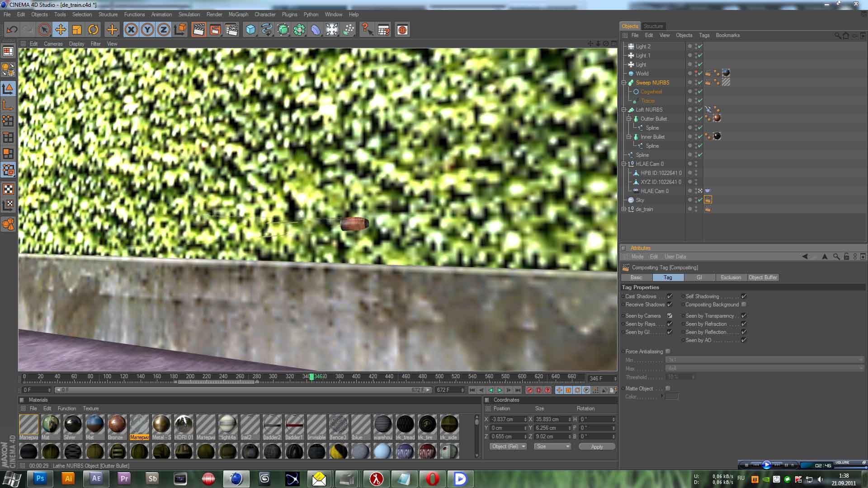Click the Undo arrow icon

(x=12, y=30)
